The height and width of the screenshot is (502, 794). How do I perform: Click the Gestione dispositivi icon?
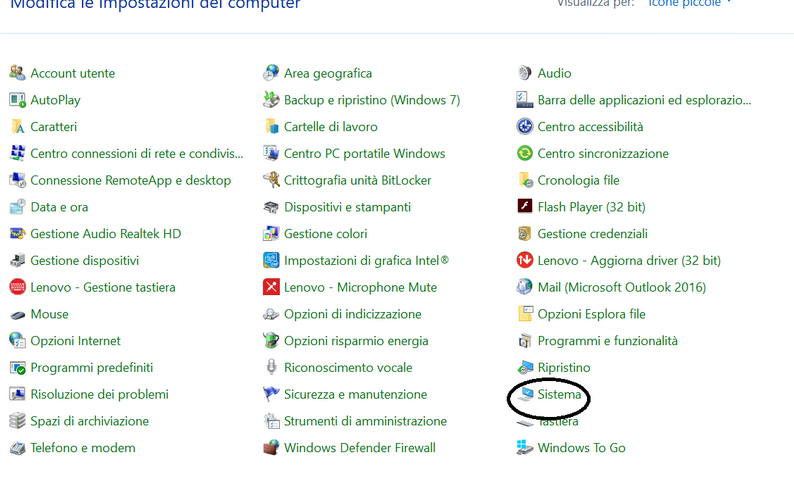(x=17, y=261)
